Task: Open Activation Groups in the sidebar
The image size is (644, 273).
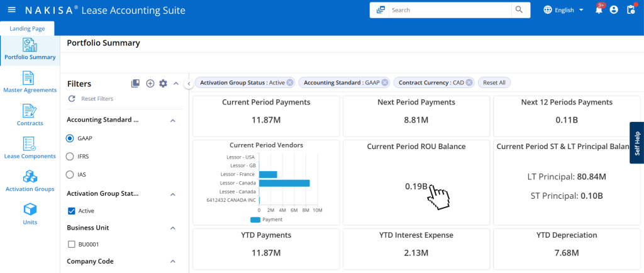Action: [x=30, y=181]
